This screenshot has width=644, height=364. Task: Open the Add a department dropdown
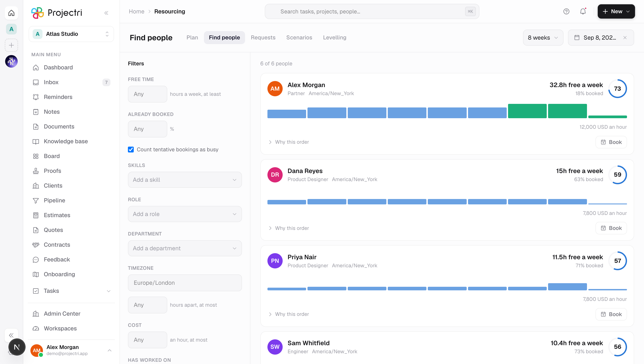click(x=185, y=248)
